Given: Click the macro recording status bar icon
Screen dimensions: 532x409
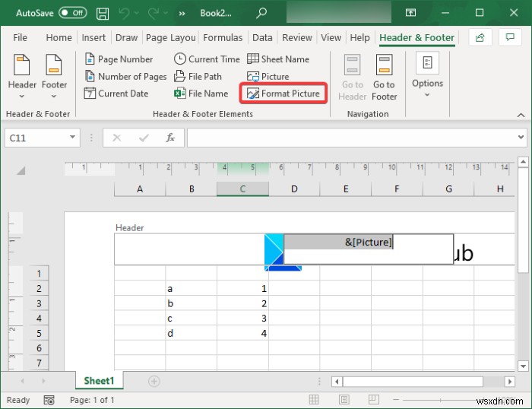Looking at the screenshot, I should coord(49,400).
